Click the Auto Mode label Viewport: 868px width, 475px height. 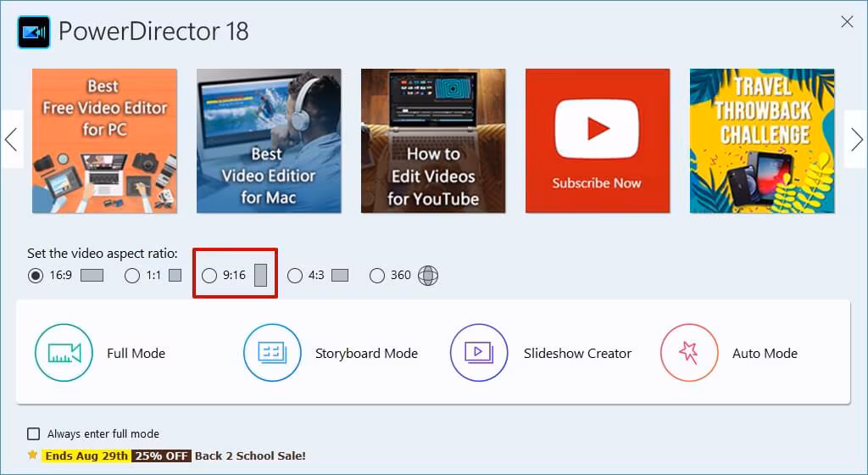[x=765, y=353]
